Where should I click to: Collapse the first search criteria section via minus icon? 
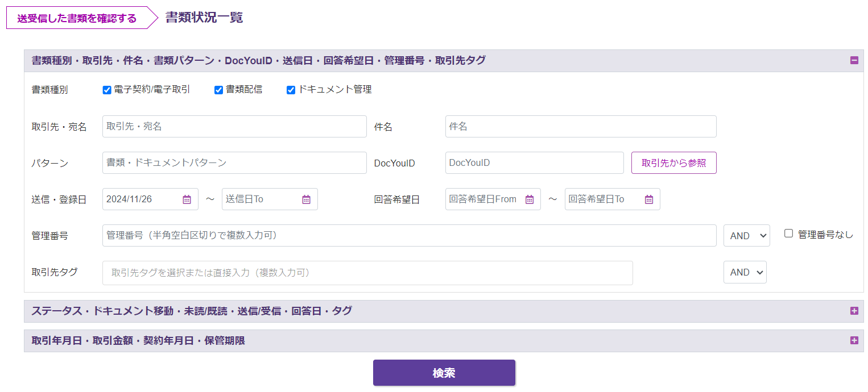tap(854, 60)
